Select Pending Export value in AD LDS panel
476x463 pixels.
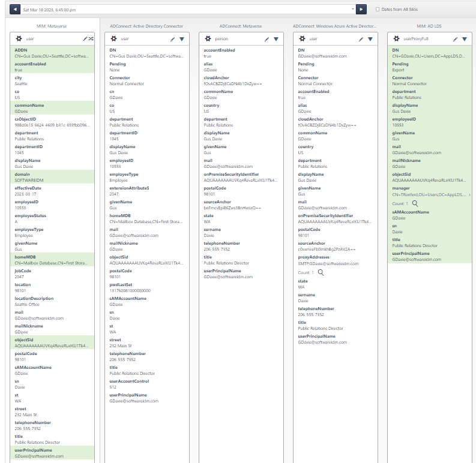click(398, 70)
